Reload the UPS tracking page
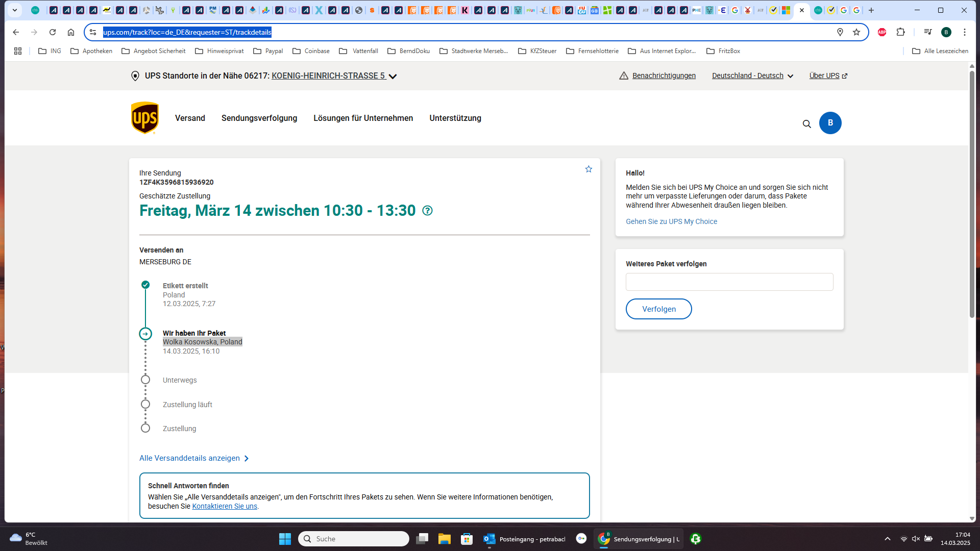Screen dimensions: 980x551 click(x=53, y=32)
